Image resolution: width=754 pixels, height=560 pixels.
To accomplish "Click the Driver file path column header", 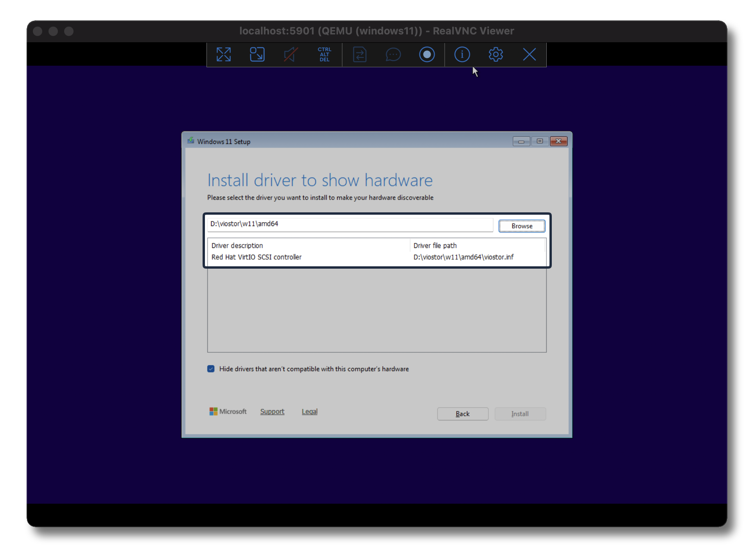I will click(x=435, y=246).
